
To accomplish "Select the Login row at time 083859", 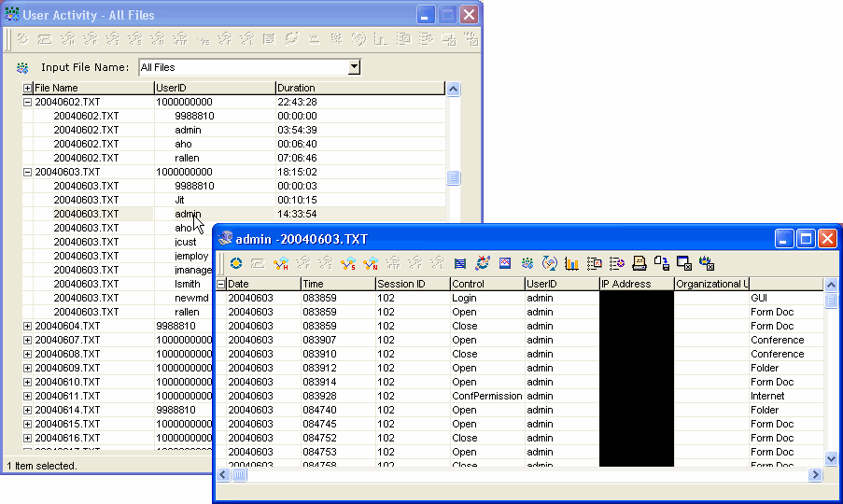I will click(520, 299).
